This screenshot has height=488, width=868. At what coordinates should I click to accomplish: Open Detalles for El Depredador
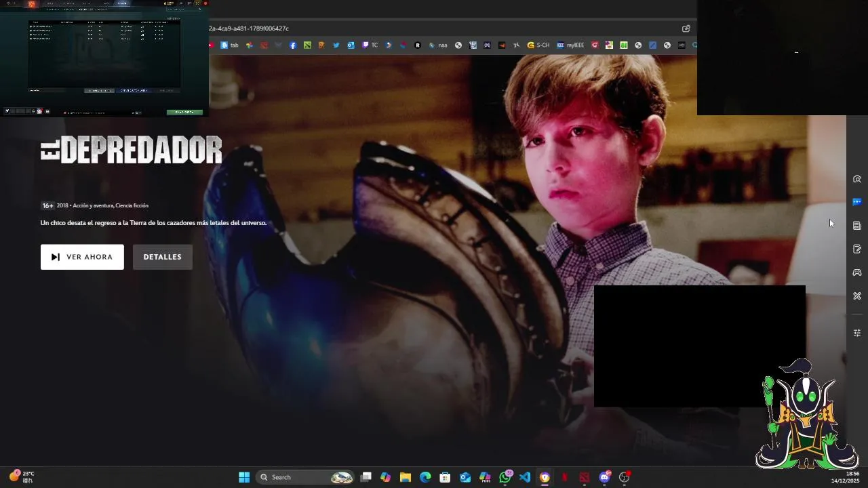click(x=162, y=257)
